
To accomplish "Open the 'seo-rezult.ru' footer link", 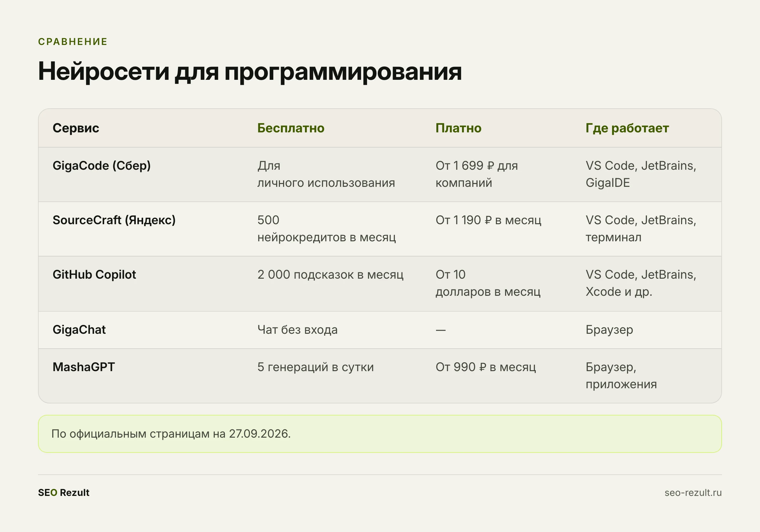I will point(693,493).
